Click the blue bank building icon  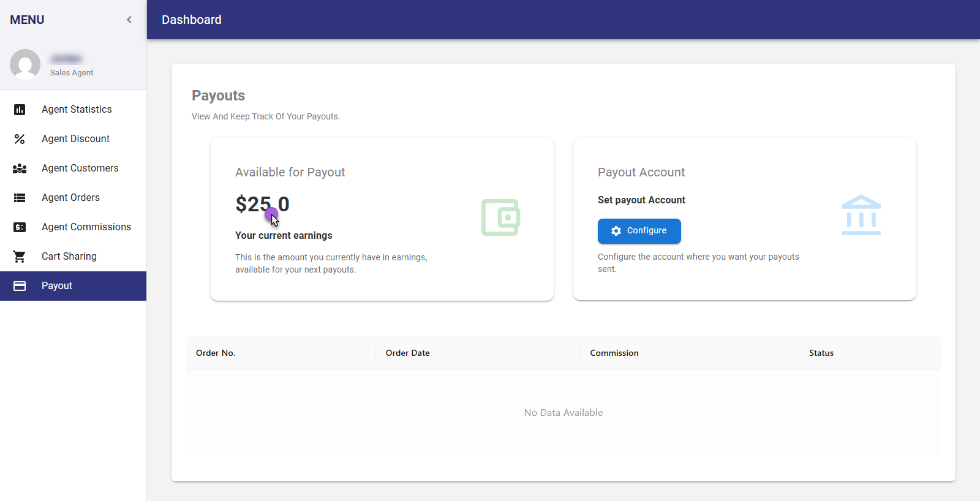click(x=861, y=215)
